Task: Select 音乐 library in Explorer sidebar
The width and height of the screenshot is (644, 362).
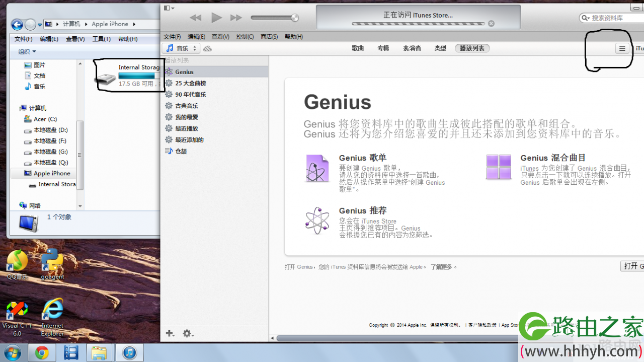Action: pos(35,87)
